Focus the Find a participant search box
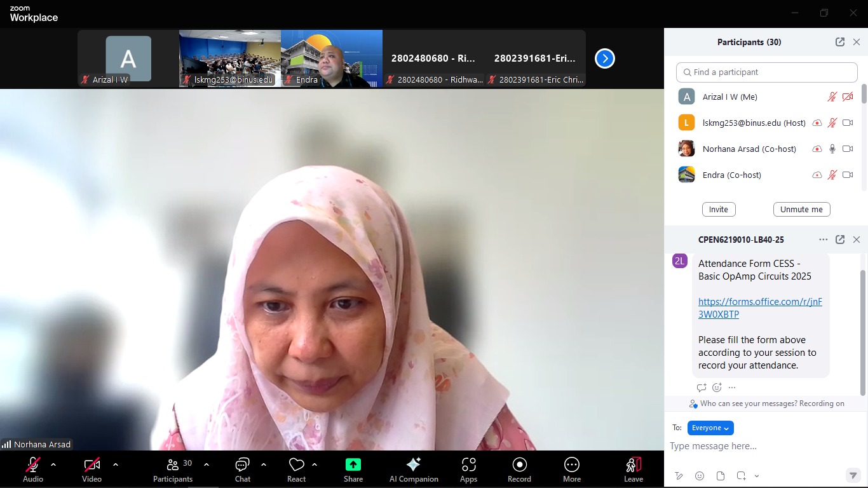 pos(767,72)
